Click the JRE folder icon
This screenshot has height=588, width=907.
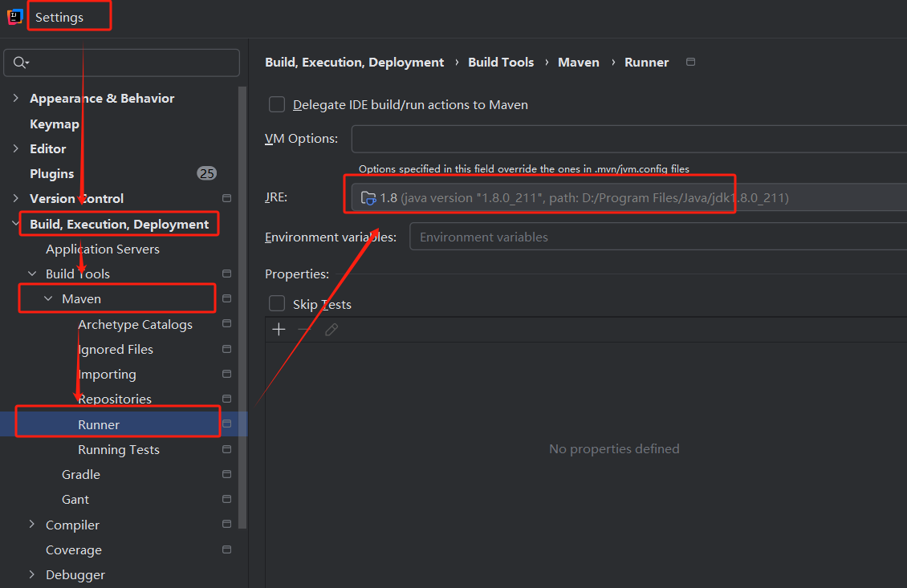pyautogui.click(x=368, y=198)
